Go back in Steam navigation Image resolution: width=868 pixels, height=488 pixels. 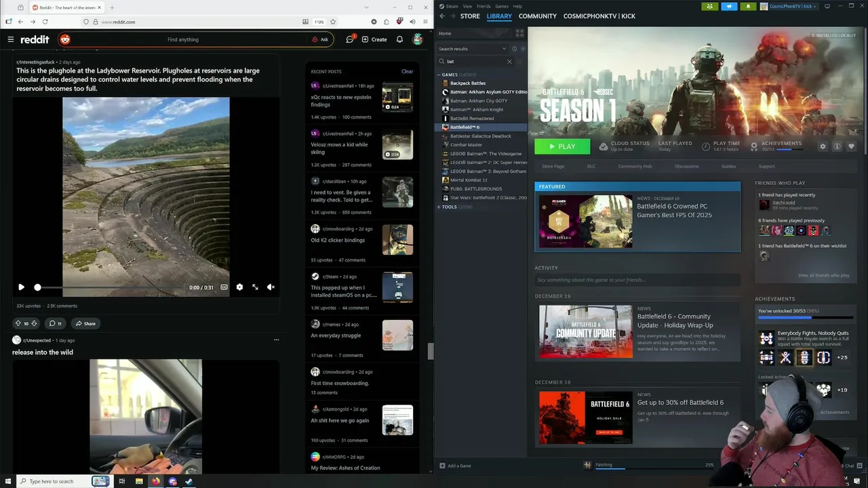pyautogui.click(x=442, y=16)
